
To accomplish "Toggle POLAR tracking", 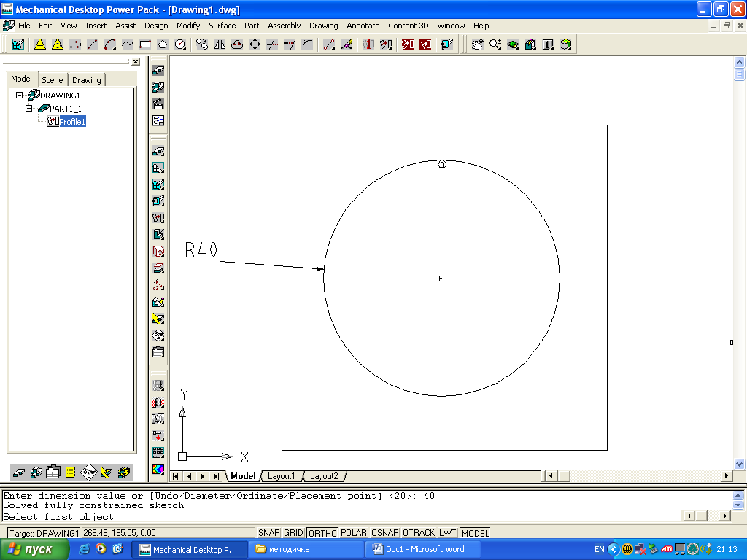I will tap(354, 533).
